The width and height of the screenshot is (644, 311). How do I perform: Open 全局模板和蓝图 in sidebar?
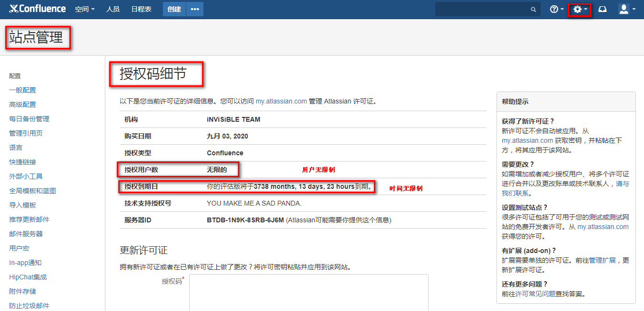[x=33, y=191]
